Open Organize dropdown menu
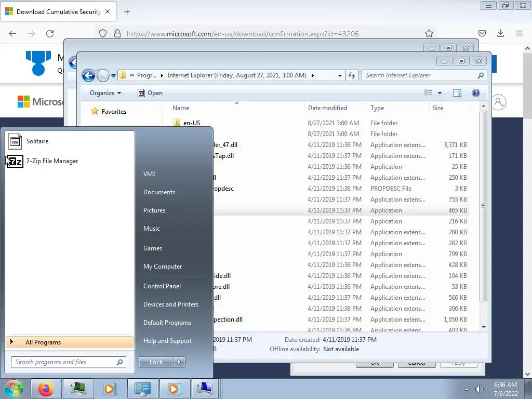532x399 pixels. click(x=105, y=93)
